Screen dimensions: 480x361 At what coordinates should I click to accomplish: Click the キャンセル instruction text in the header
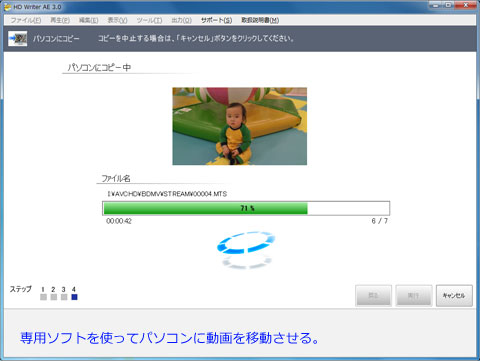196,38
